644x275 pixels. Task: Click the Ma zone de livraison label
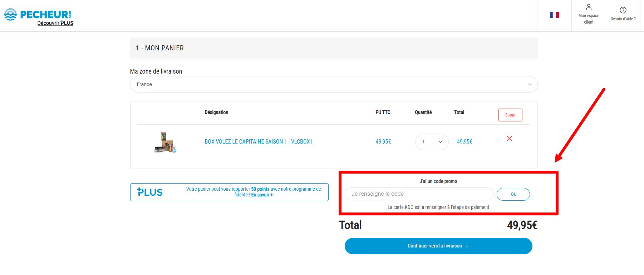(x=156, y=71)
